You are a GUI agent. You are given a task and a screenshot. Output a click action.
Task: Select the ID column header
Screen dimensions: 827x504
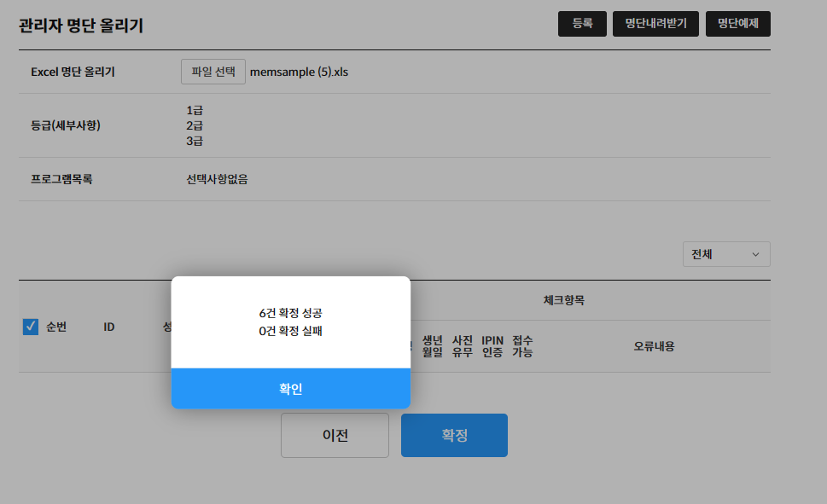(109, 327)
